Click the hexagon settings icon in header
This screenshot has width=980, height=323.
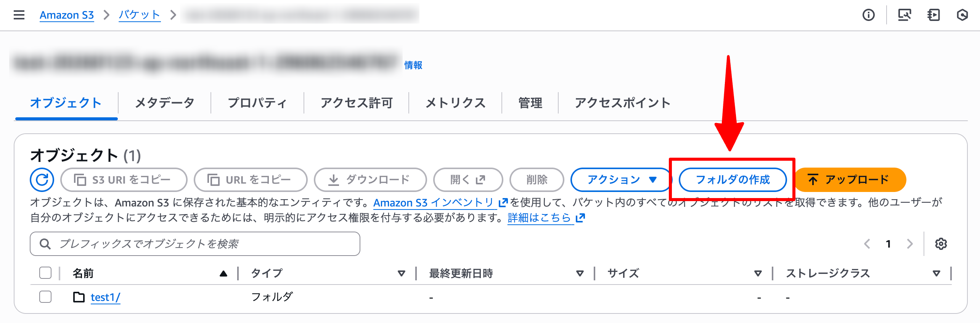pos(962,15)
